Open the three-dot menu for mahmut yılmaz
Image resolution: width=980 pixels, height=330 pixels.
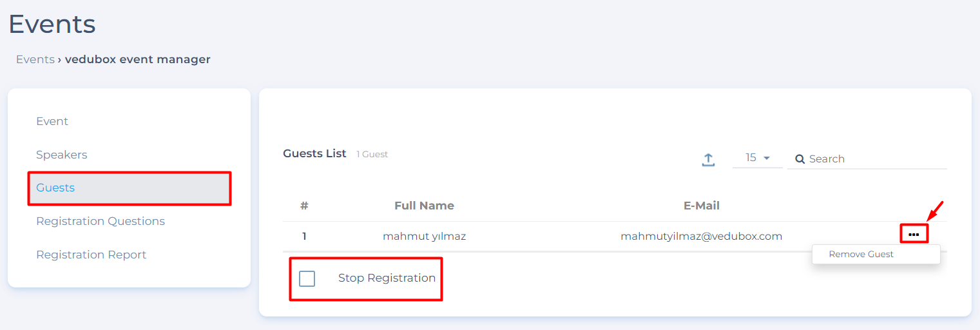(x=914, y=235)
